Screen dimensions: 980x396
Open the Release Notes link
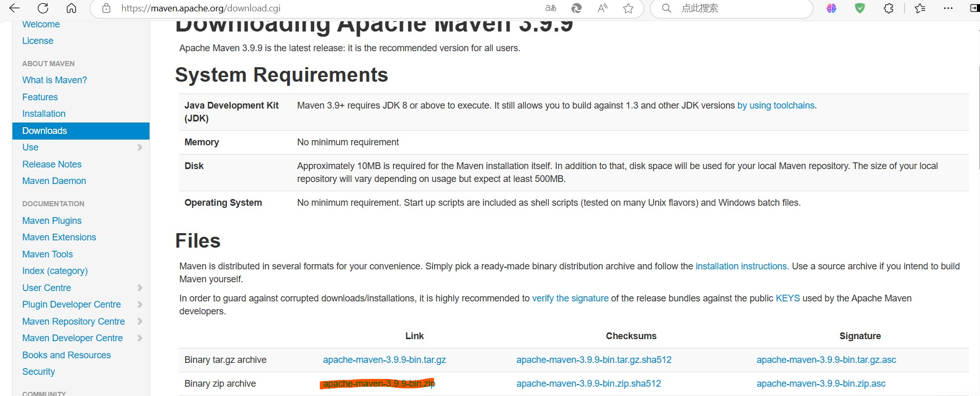pyautogui.click(x=52, y=164)
